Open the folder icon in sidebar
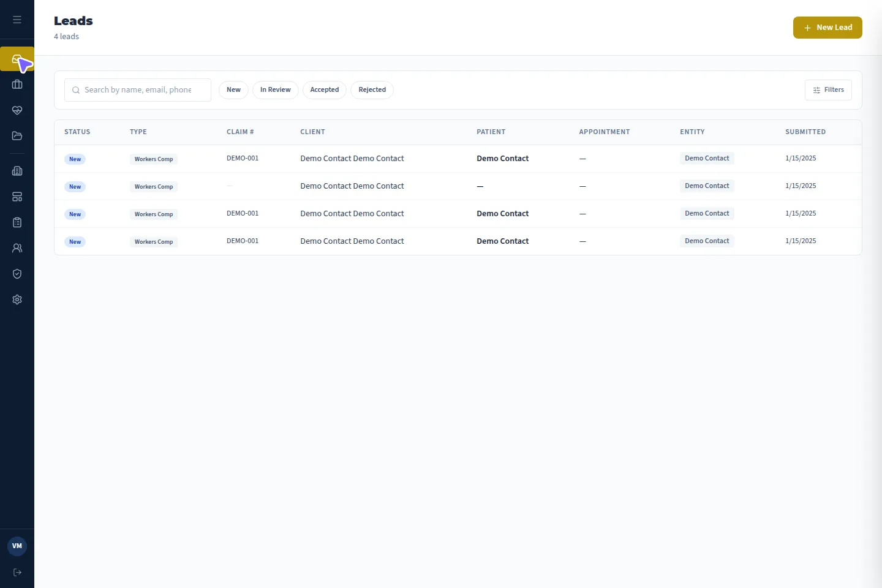Image resolution: width=882 pixels, height=588 pixels. [x=17, y=136]
